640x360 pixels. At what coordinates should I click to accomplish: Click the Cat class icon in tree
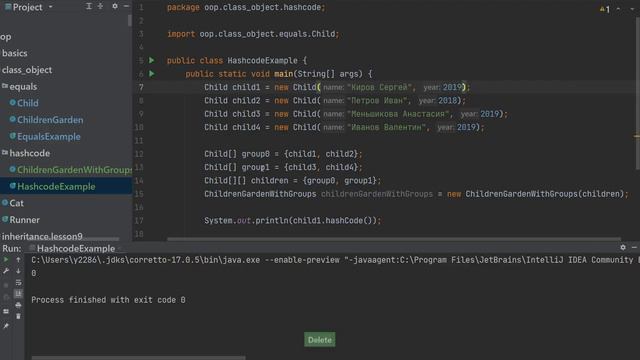(5, 202)
